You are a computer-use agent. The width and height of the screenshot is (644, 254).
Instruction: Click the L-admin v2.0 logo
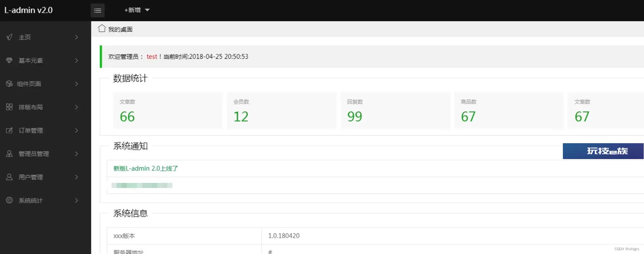pos(29,10)
